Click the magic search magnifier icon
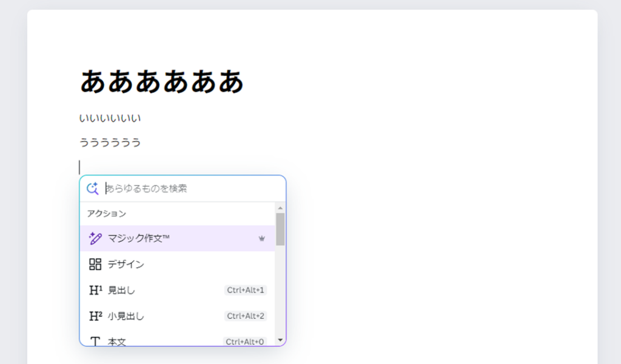 click(x=93, y=188)
